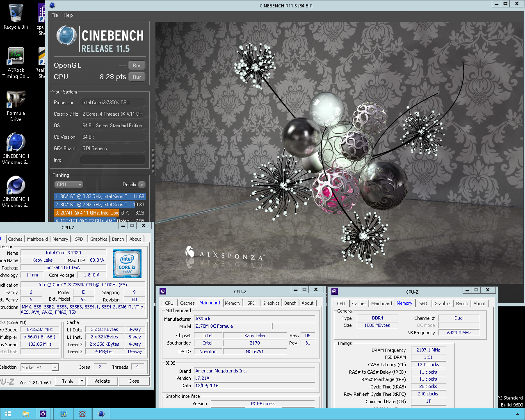
Task: Show hidden tray icons arrow
Action: pos(517,414)
